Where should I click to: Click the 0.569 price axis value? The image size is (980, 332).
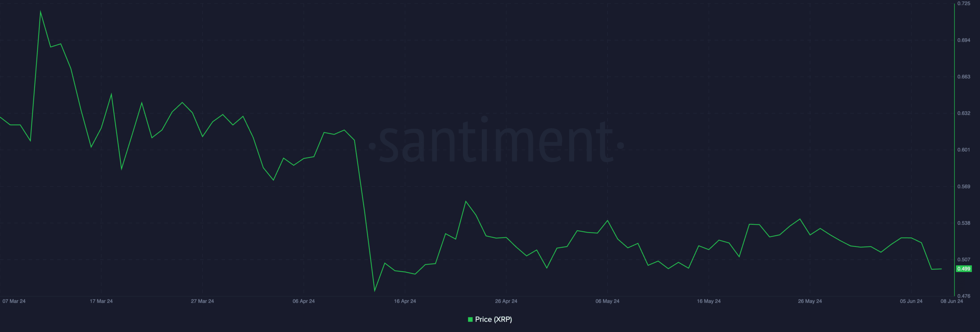pos(964,186)
